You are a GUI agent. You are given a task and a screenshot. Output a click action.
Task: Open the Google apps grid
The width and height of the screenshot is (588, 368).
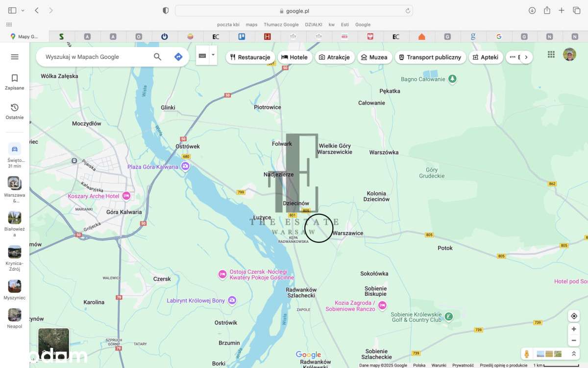click(x=551, y=54)
